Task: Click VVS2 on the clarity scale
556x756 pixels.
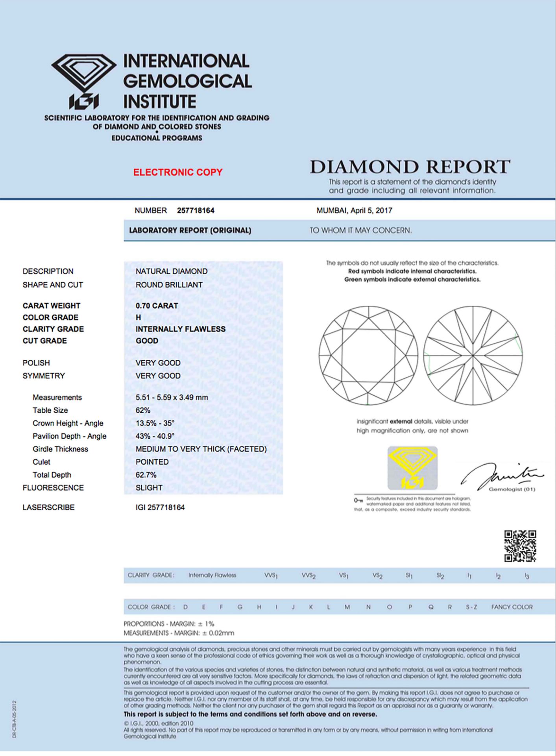Action: (x=308, y=576)
